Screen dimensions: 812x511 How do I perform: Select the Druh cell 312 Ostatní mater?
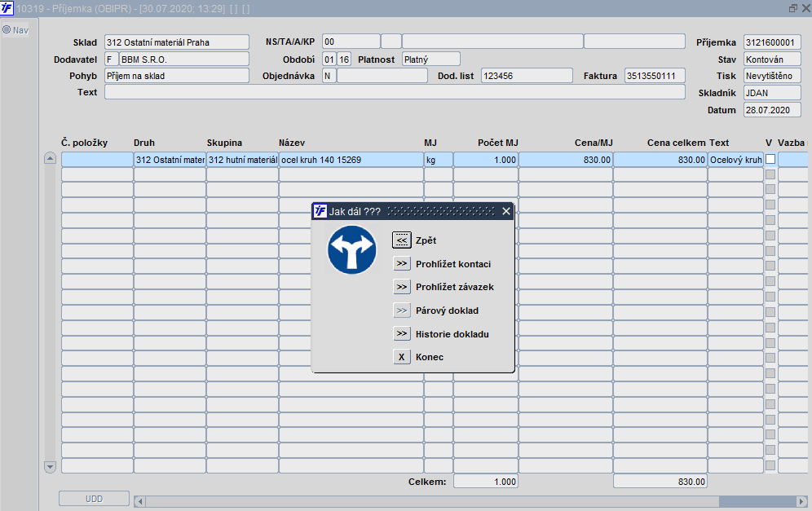click(x=170, y=160)
